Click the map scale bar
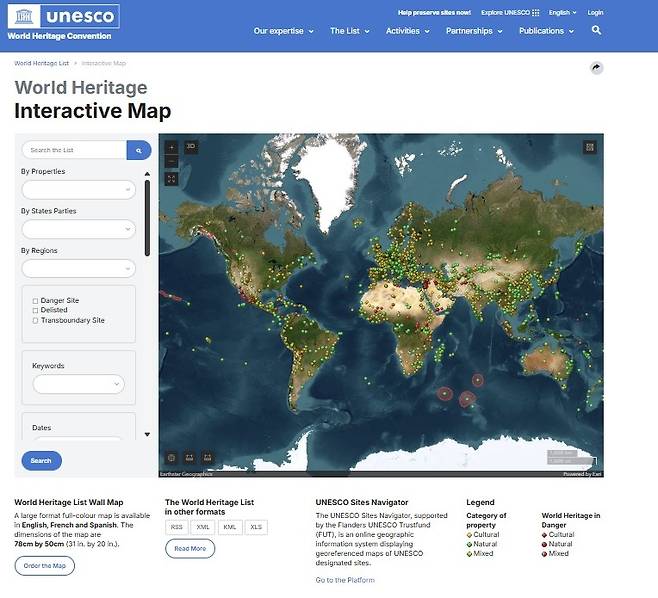Screen dimensions: 658x598 (x=571, y=457)
